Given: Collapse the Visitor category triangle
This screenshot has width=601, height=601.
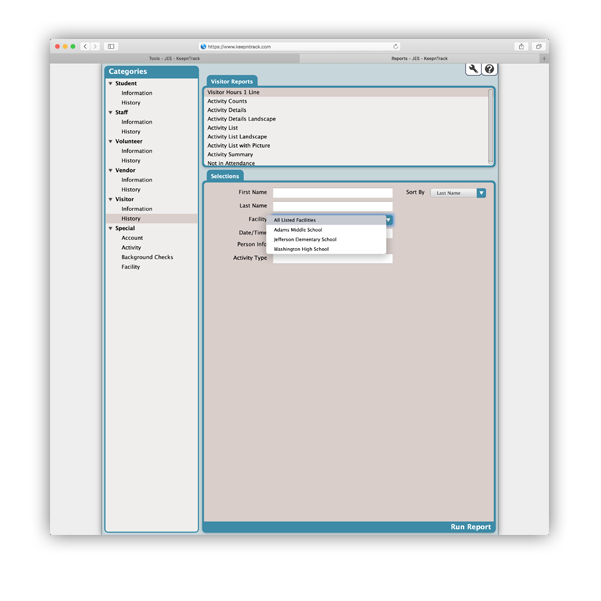Looking at the screenshot, I should tap(110, 199).
